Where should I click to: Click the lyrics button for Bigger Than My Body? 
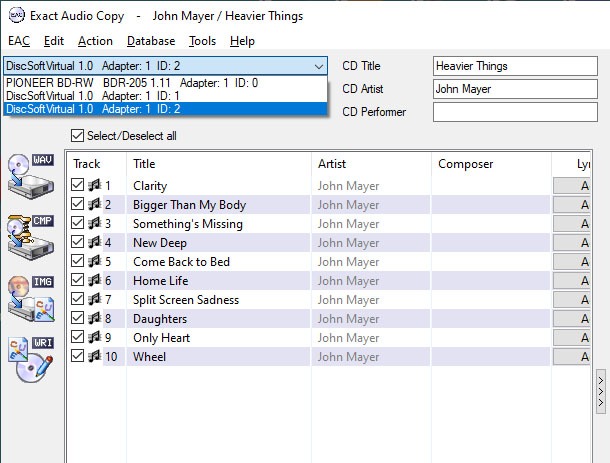pos(571,205)
